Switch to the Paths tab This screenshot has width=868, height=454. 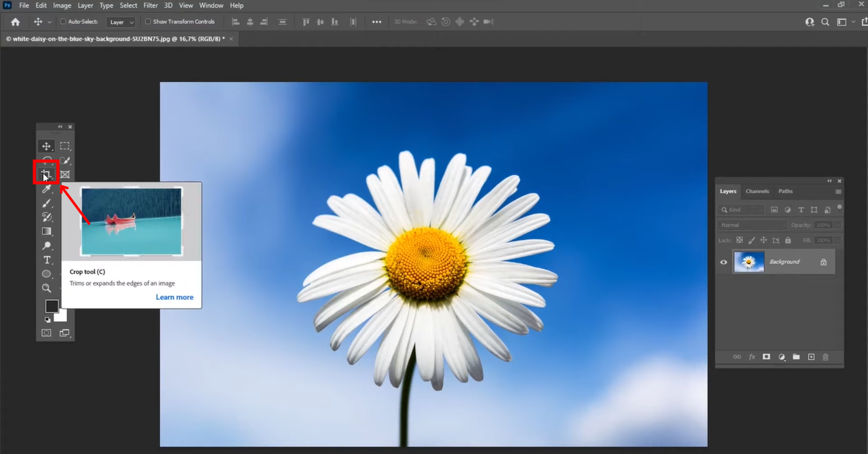[785, 191]
